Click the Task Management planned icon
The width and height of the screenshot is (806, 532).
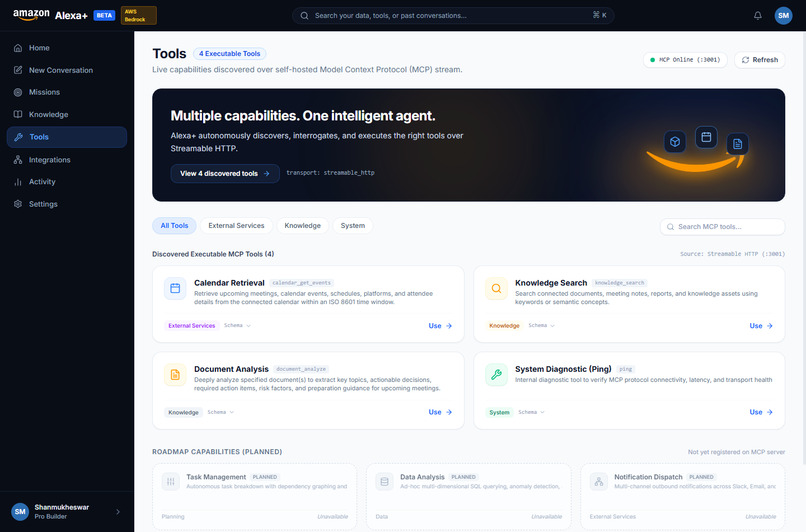(x=171, y=482)
